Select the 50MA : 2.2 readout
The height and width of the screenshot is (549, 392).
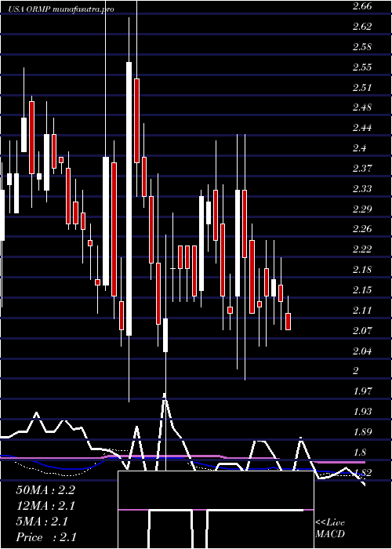45,490
